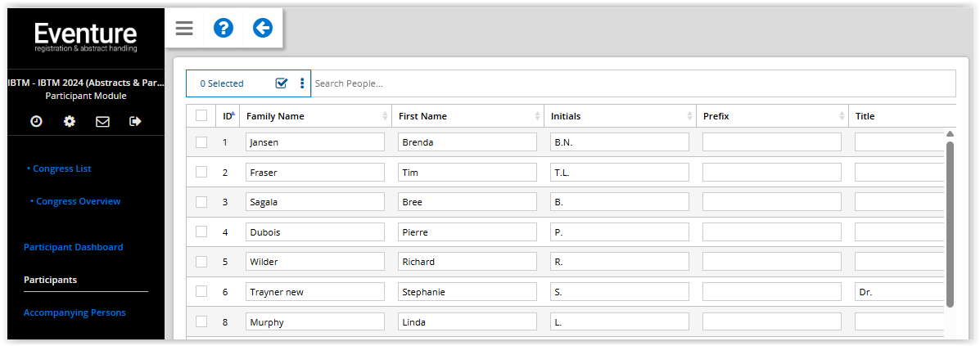The image size is (980, 346).
Task: Open the help question mark icon
Action: click(224, 28)
